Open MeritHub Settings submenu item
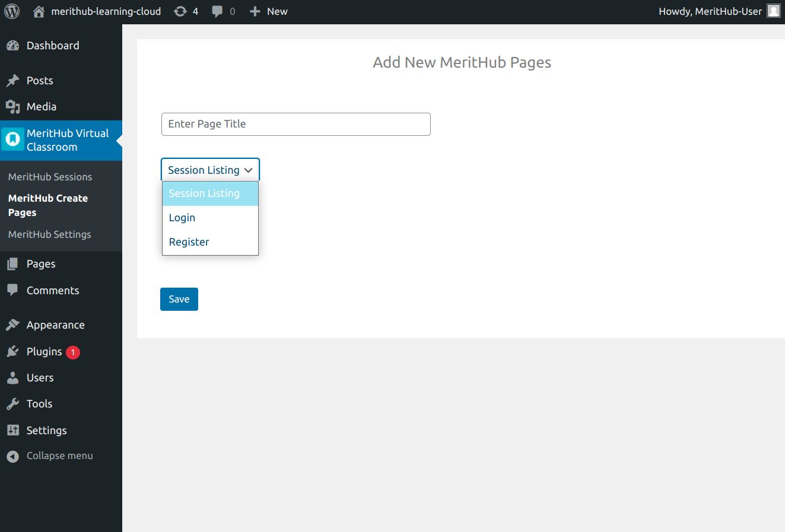Viewport: 785px width, 532px height. click(50, 234)
